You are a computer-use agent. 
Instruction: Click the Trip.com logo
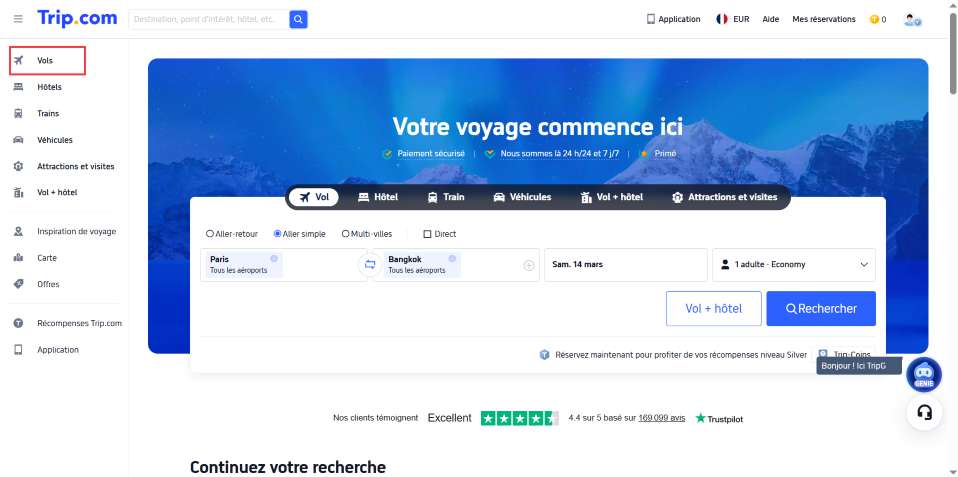(x=77, y=18)
